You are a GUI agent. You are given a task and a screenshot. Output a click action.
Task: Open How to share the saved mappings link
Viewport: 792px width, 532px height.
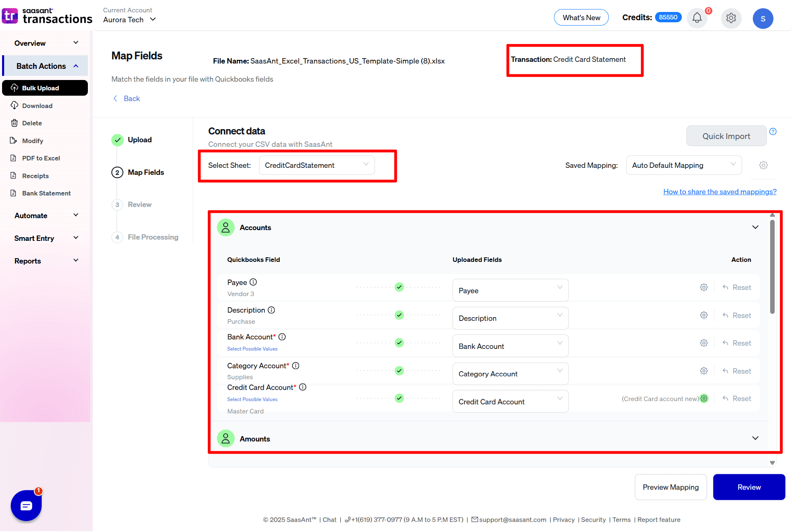tap(720, 192)
